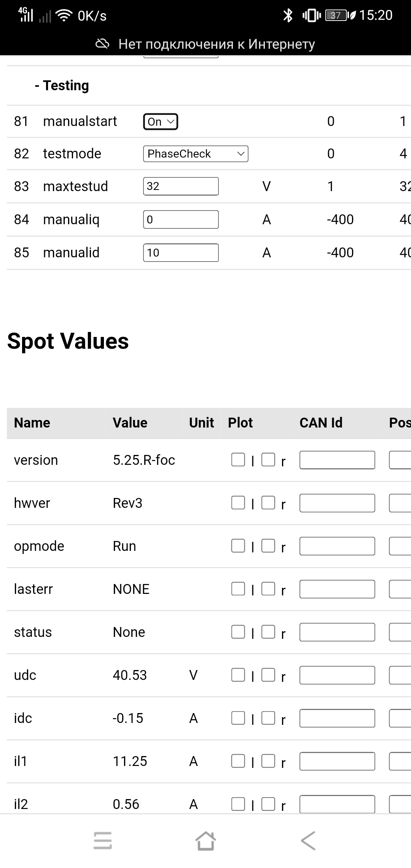The width and height of the screenshot is (411, 868).
Task: Open recent apps menu icon
Action: (103, 840)
